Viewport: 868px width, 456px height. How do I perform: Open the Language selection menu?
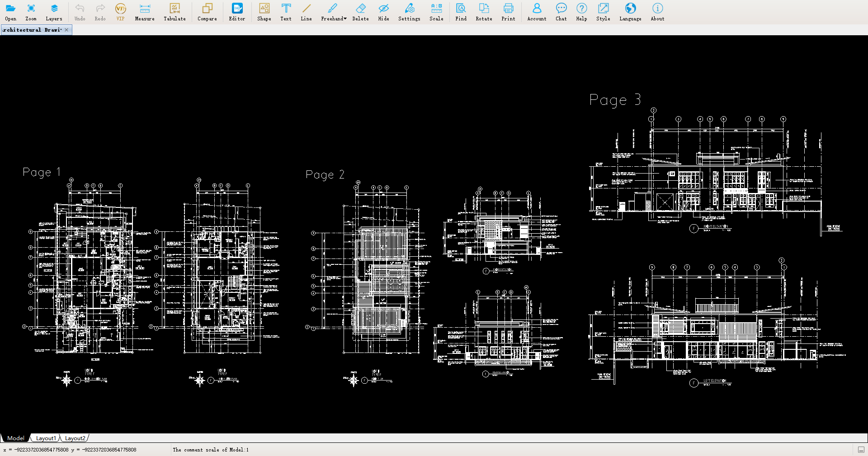630,12
